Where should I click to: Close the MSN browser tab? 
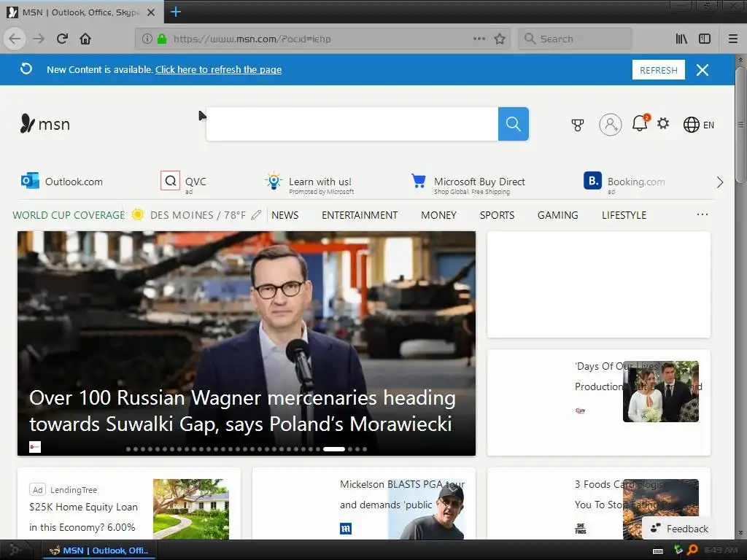click(x=150, y=12)
